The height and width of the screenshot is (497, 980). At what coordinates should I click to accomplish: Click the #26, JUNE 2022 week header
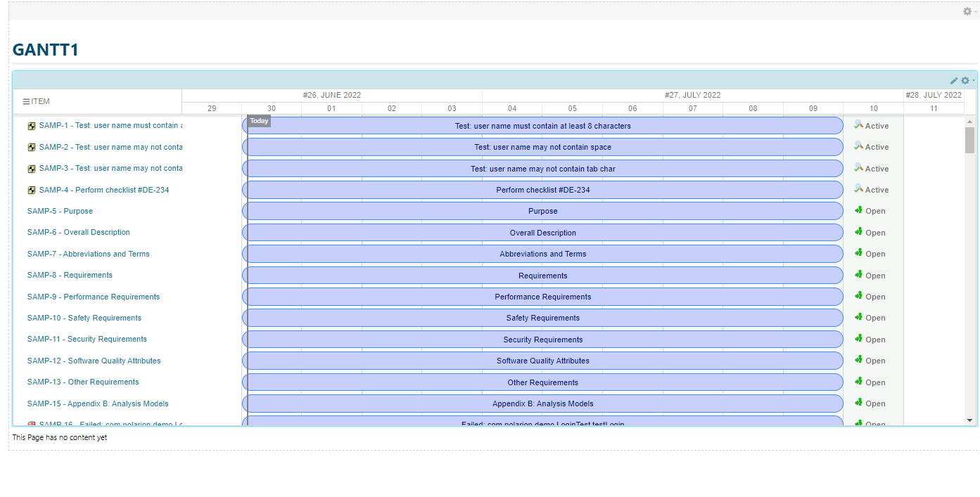click(332, 95)
